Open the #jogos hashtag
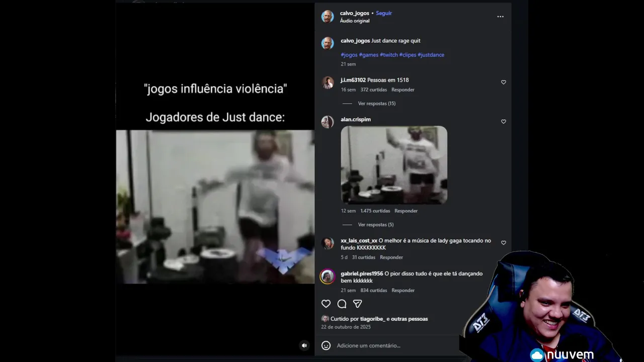644x362 pixels. pos(349,55)
